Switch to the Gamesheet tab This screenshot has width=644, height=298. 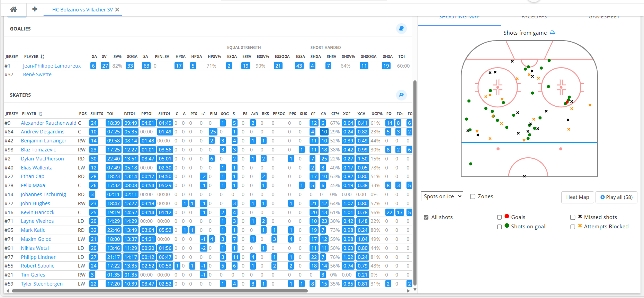[x=604, y=17]
